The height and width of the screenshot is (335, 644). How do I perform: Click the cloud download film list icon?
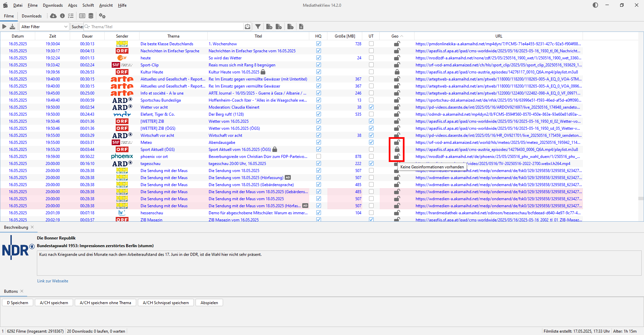coord(53,16)
